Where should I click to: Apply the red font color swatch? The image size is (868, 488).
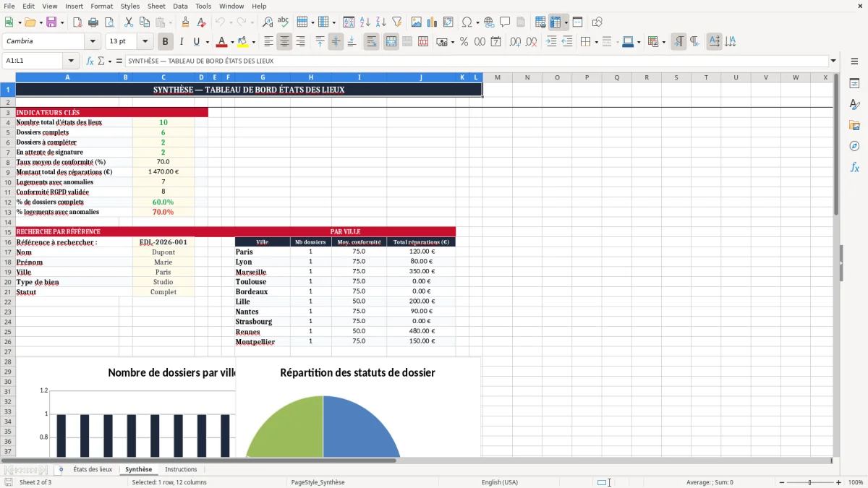(x=222, y=42)
